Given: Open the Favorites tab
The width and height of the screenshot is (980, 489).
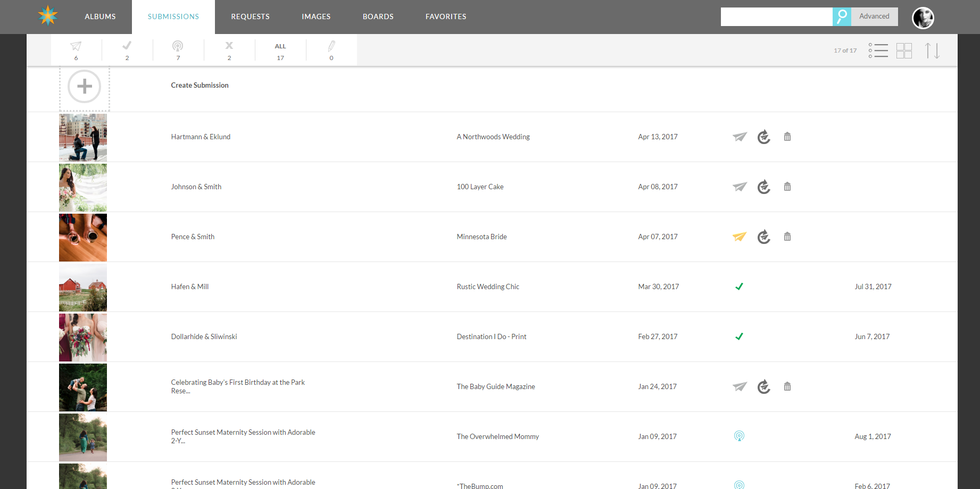Looking at the screenshot, I should point(446,16).
